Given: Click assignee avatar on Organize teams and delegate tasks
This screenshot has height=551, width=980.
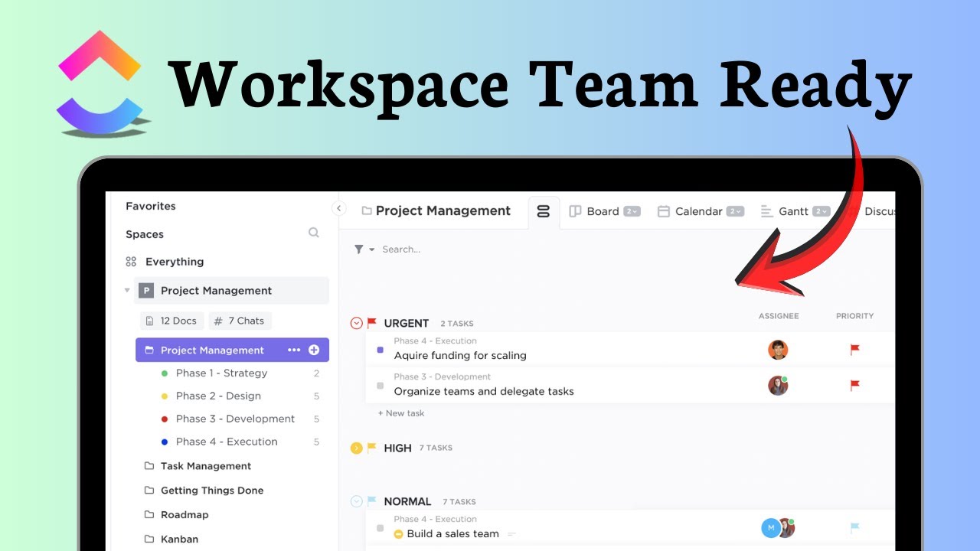Looking at the screenshot, I should coord(778,386).
